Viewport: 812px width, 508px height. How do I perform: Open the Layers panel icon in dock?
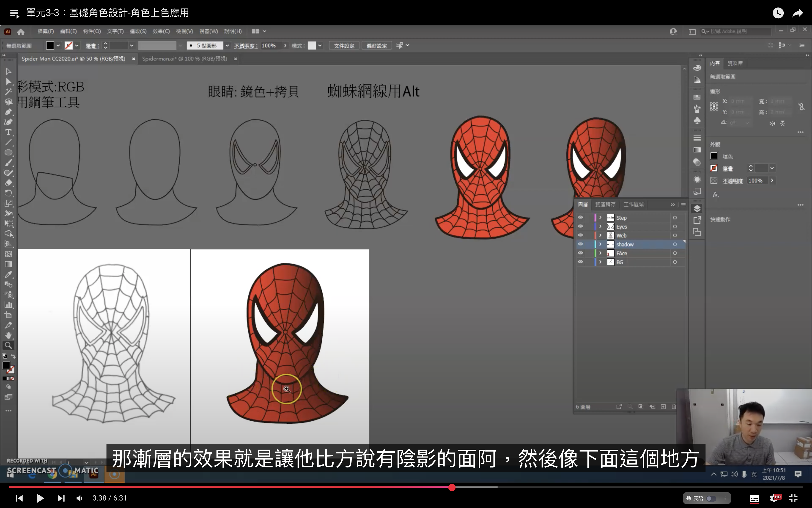coord(697,209)
